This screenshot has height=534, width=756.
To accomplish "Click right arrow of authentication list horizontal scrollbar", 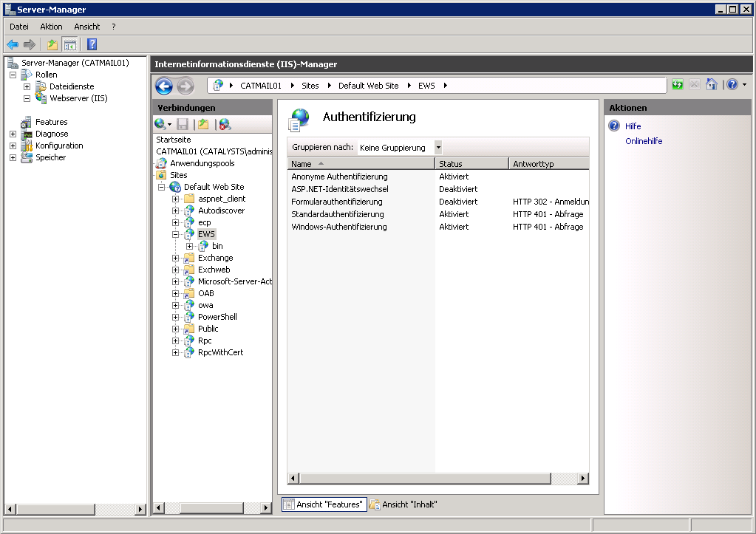I will click(x=583, y=479).
